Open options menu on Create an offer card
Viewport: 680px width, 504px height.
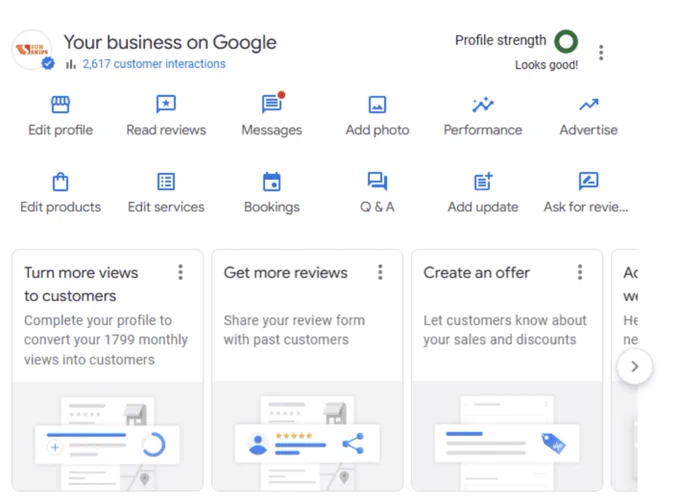coord(580,272)
